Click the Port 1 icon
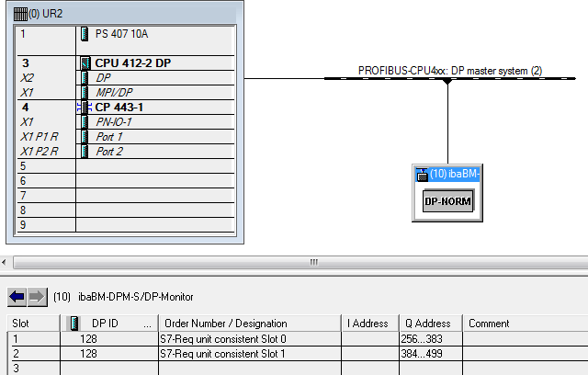 point(85,137)
